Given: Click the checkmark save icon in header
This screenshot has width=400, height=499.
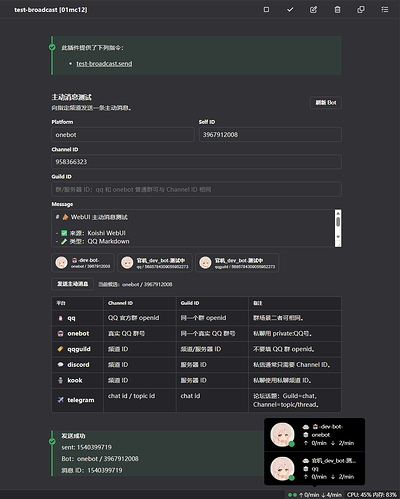Looking at the screenshot, I should 290,10.
